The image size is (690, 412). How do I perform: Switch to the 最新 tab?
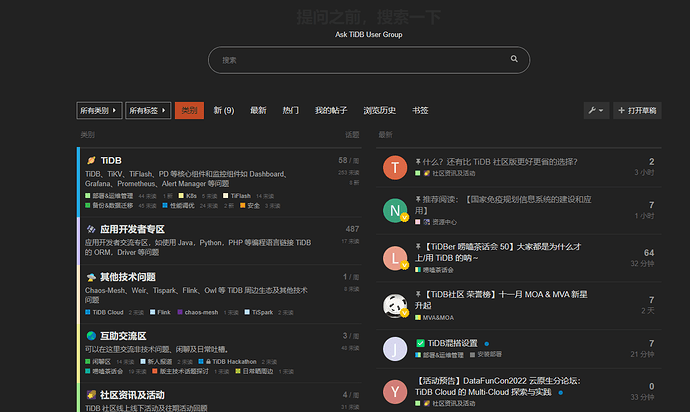[x=258, y=110]
